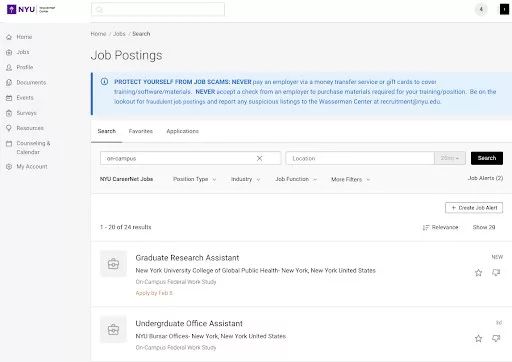Click Home breadcrumb link

click(x=98, y=34)
